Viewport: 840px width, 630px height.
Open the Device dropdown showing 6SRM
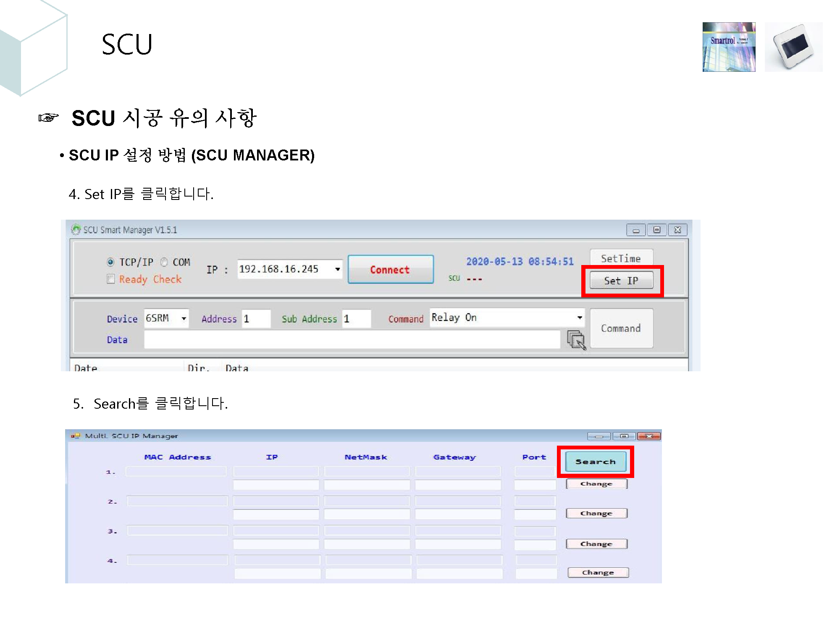pyautogui.click(x=184, y=318)
